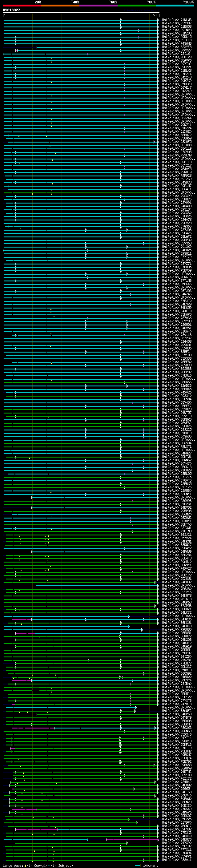Click the UniRef100_P63244 label
This screenshot has width=197, height=868.
177,118
